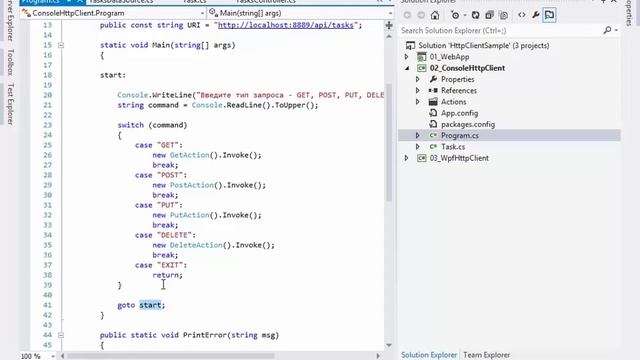Select the Properties wrench node
This screenshot has width=640, height=360.
coord(457,79)
